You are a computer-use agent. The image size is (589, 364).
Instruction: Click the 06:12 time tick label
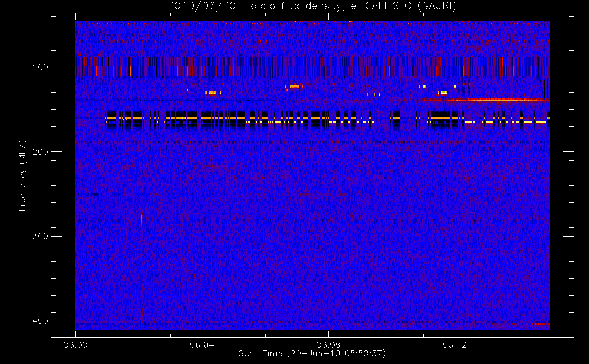[455, 345]
